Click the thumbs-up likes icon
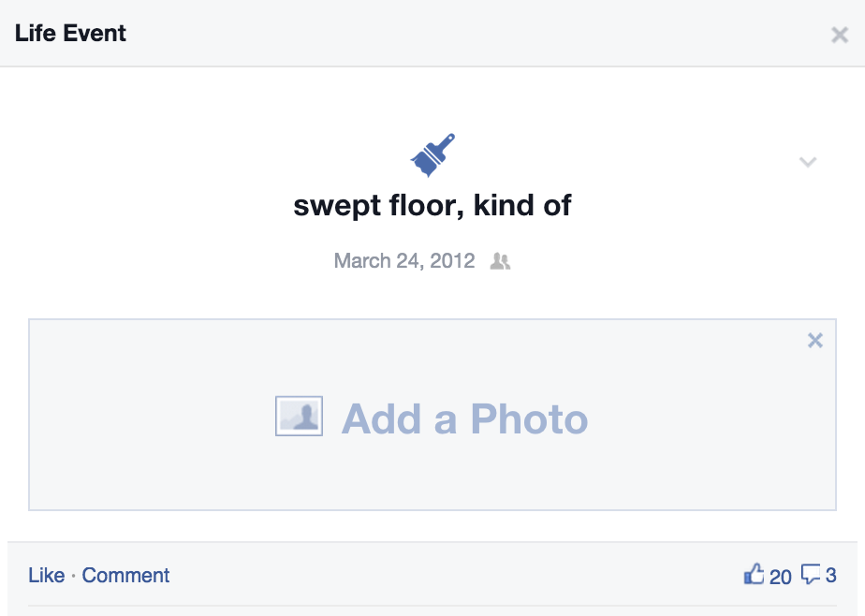 [754, 574]
